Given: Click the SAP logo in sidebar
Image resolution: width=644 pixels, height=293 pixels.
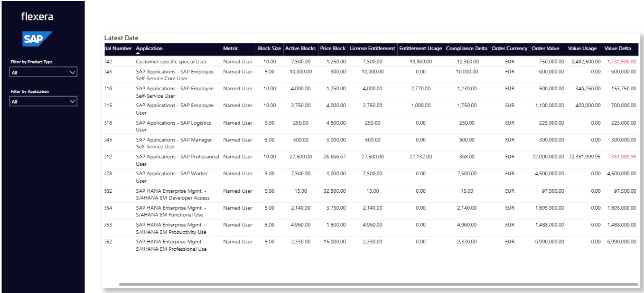Looking at the screenshot, I should pos(37,40).
